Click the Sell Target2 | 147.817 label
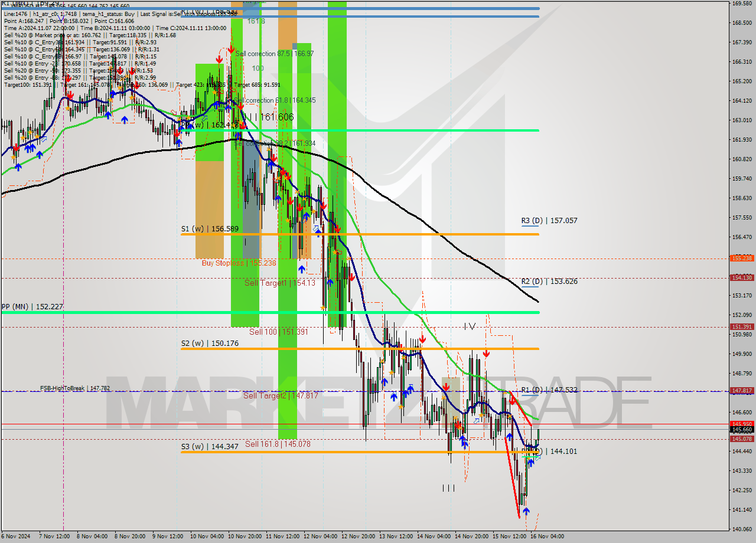Viewport: 756px width, 543px height. (281, 395)
